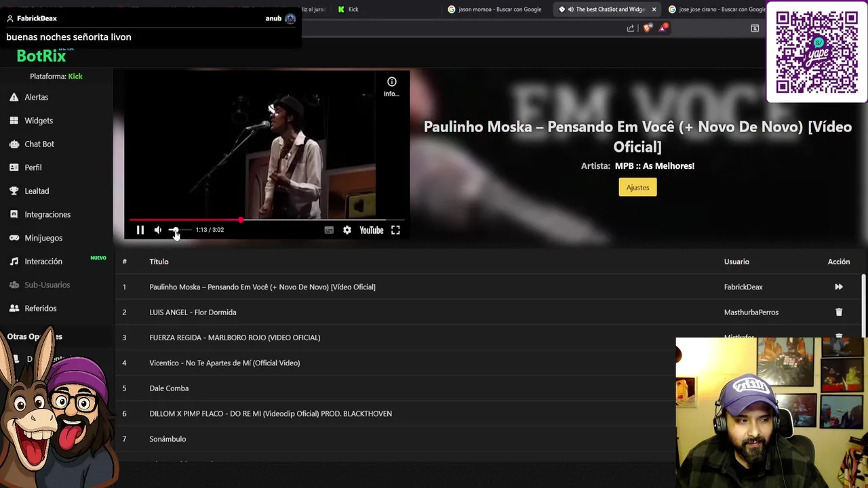
Task: Mute the video with the speaker icon
Action: point(158,230)
